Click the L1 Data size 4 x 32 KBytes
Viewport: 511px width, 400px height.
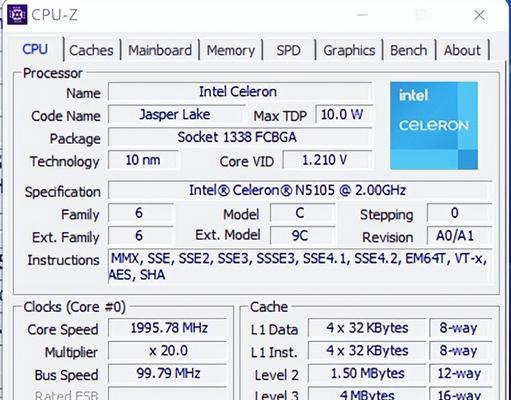coord(367,328)
